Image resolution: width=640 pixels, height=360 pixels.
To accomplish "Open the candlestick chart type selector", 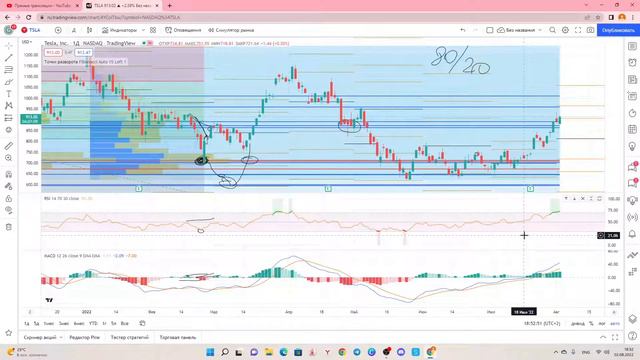I will (x=89, y=30).
